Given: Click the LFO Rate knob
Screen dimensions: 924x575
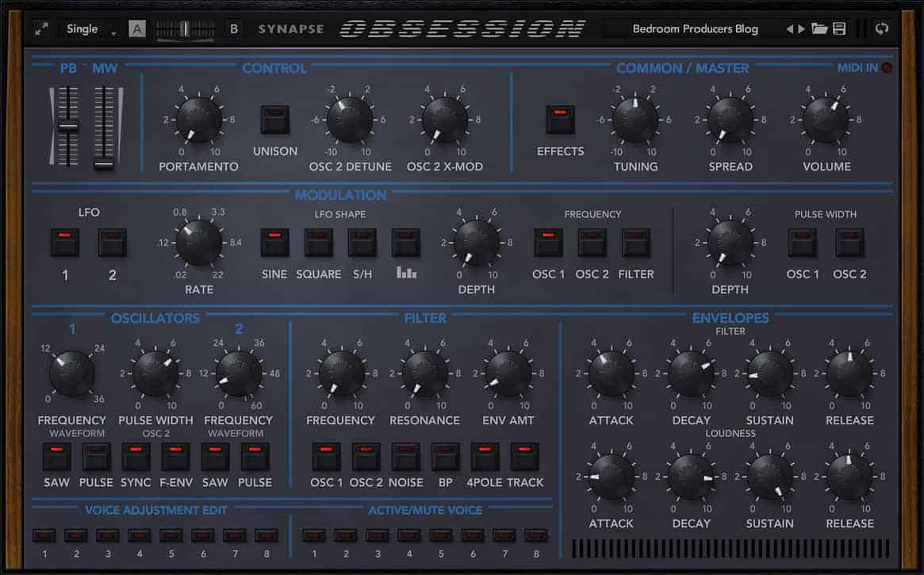Looking at the screenshot, I should 198,243.
